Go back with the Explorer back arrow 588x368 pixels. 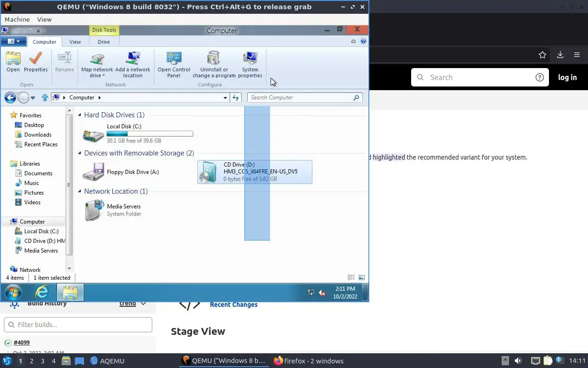coord(10,98)
